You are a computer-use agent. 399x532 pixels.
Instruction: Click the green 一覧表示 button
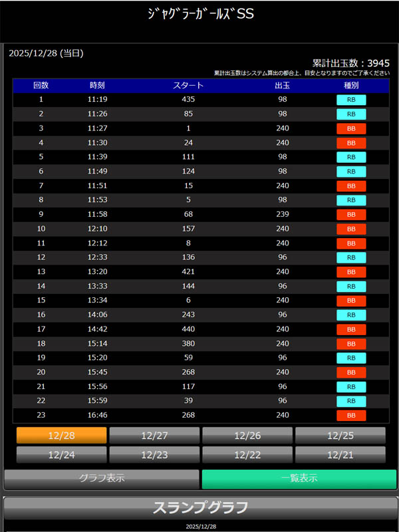tap(299, 479)
